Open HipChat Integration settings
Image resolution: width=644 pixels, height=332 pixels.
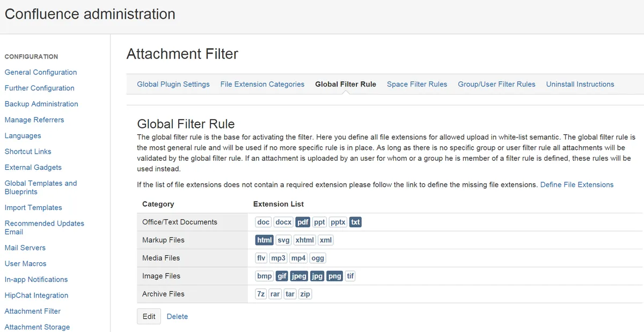point(36,295)
